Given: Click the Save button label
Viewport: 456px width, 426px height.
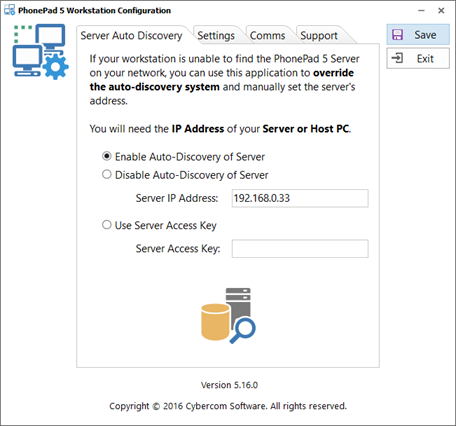Looking at the screenshot, I should [x=425, y=35].
